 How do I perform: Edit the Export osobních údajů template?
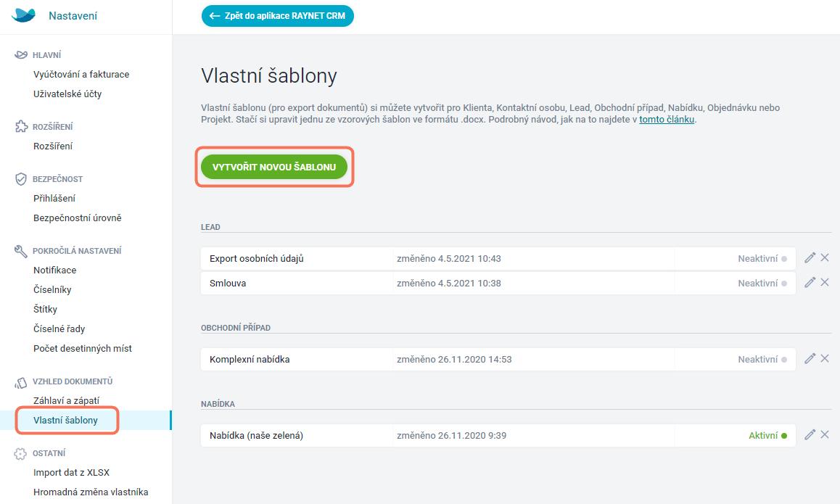pos(810,258)
